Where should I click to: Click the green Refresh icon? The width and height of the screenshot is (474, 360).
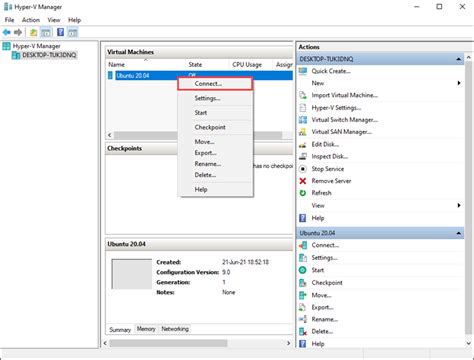pyautogui.click(x=303, y=193)
